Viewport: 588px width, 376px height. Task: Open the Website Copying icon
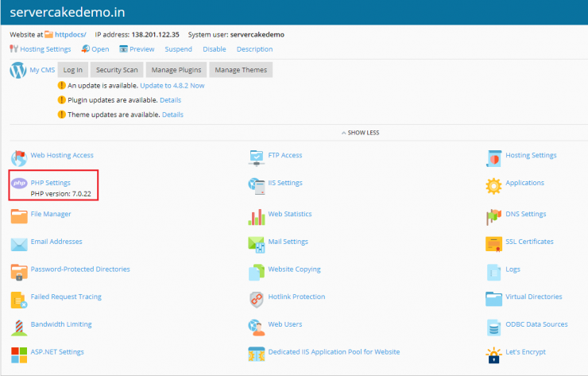[x=257, y=273]
